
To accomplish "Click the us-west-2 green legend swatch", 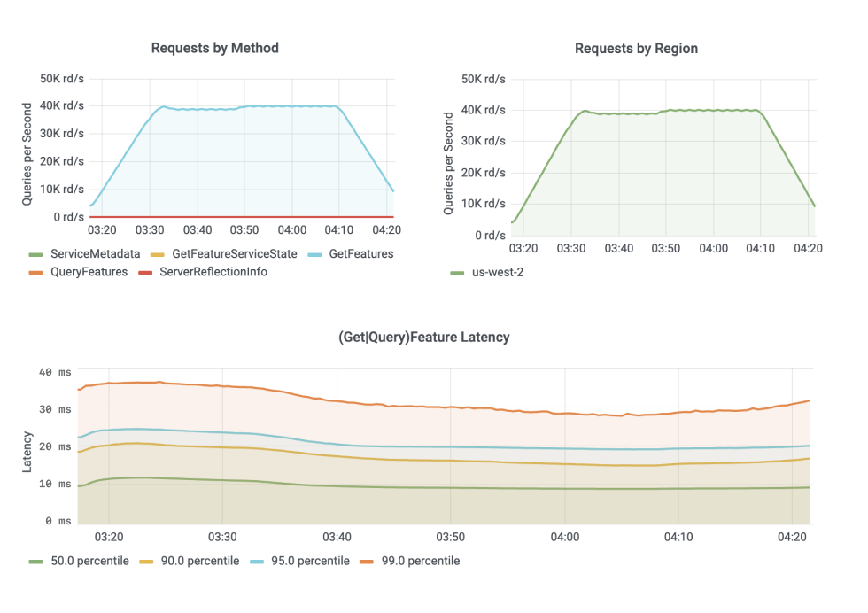I will [457, 273].
